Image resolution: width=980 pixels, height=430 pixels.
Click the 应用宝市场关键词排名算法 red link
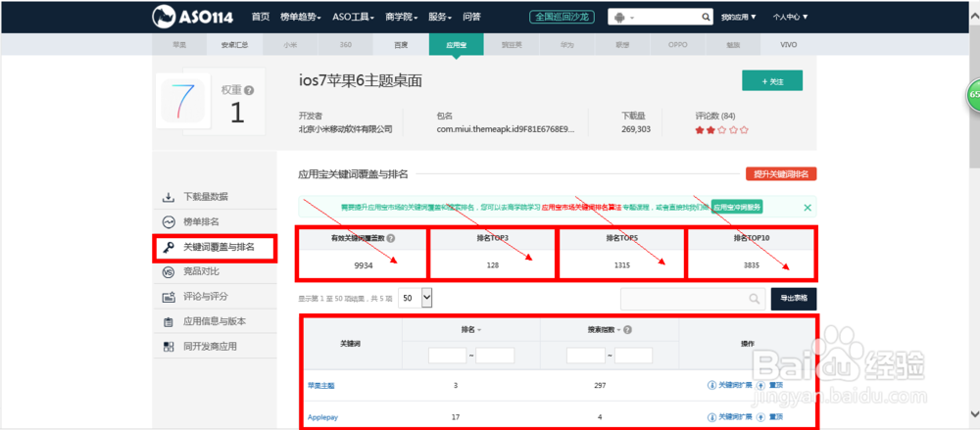tap(581, 208)
